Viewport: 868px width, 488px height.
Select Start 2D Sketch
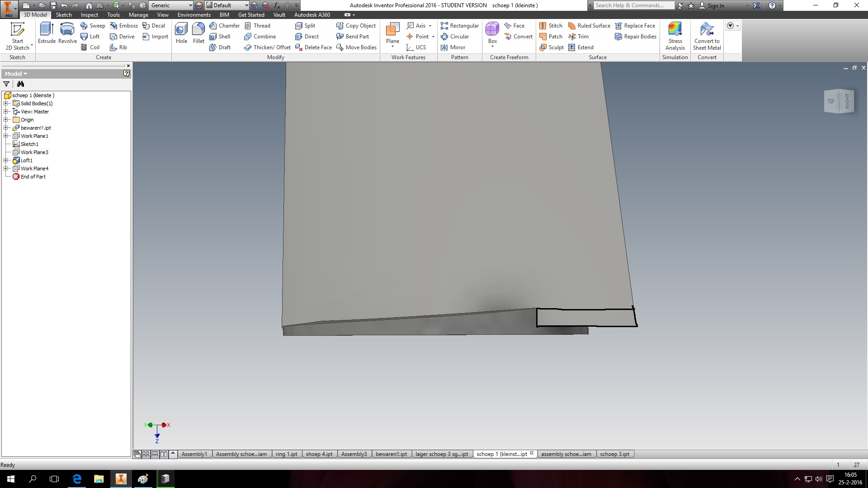[18, 36]
